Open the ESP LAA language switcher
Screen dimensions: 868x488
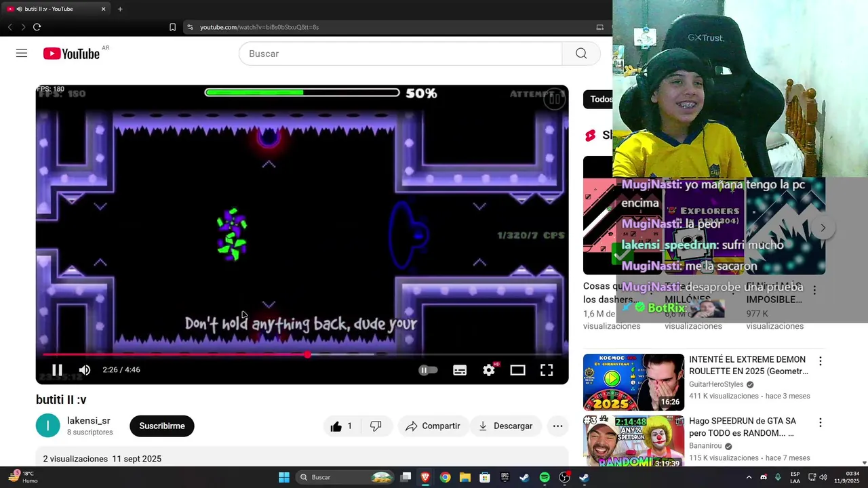coord(795,477)
